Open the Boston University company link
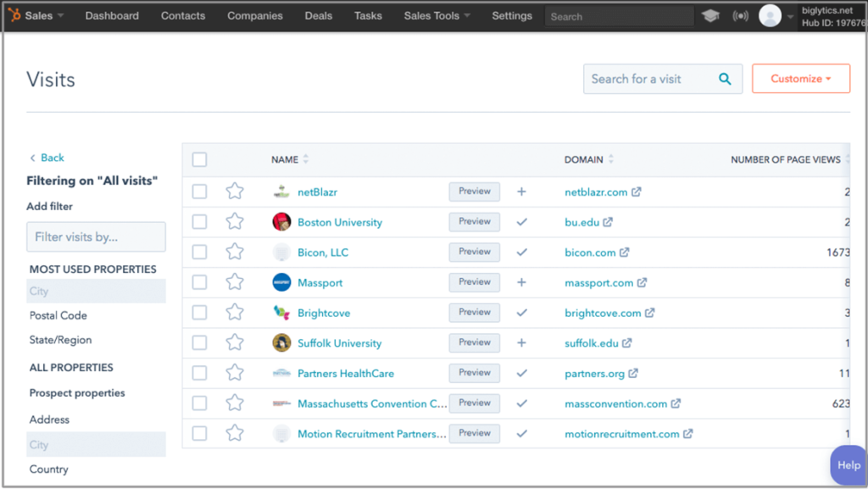Image resolution: width=868 pixels, height=489 pixels. click(x=340, y=222)
